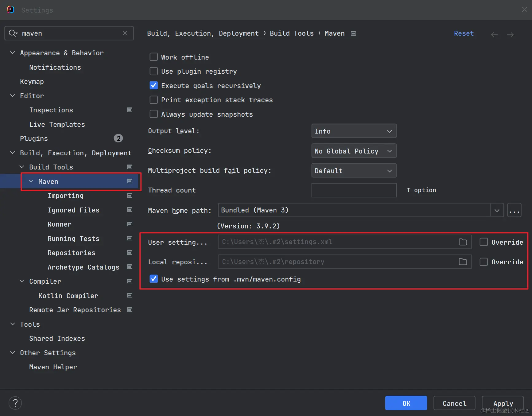The height and width of the screenshot is (416, 532).
Task: Click the project-level icon on the Inspections row
Action: (130, 110)
